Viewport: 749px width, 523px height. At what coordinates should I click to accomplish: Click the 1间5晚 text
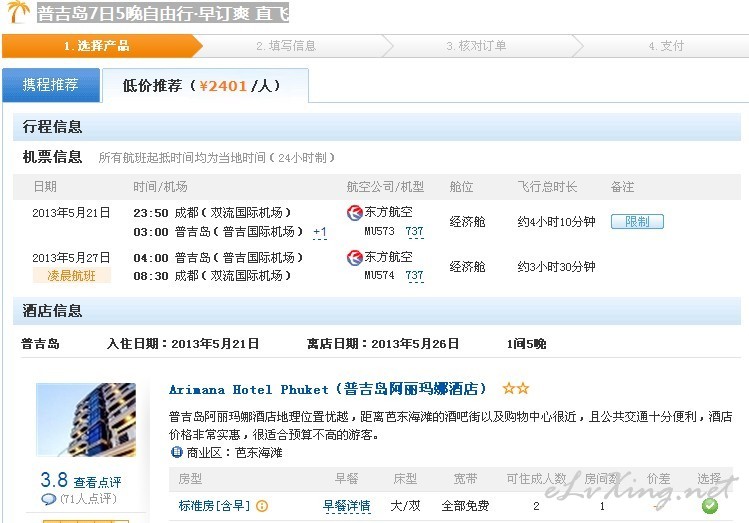[x=526, y=344]
